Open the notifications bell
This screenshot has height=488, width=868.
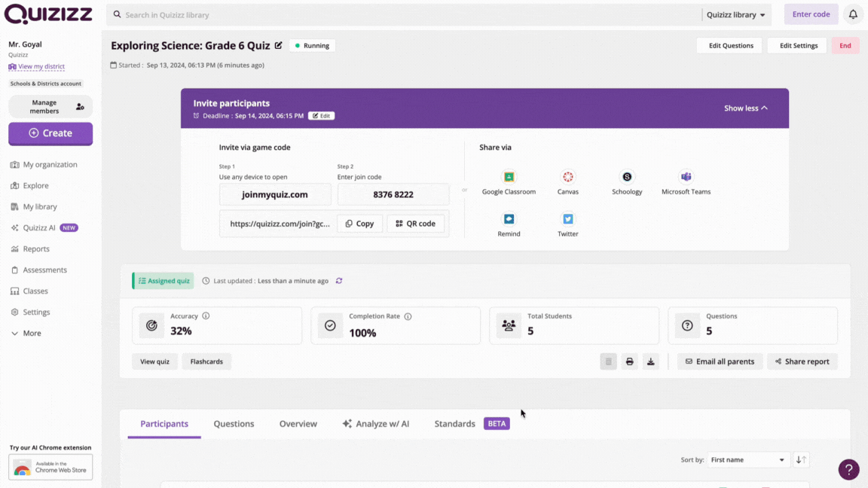click(853, 14)
